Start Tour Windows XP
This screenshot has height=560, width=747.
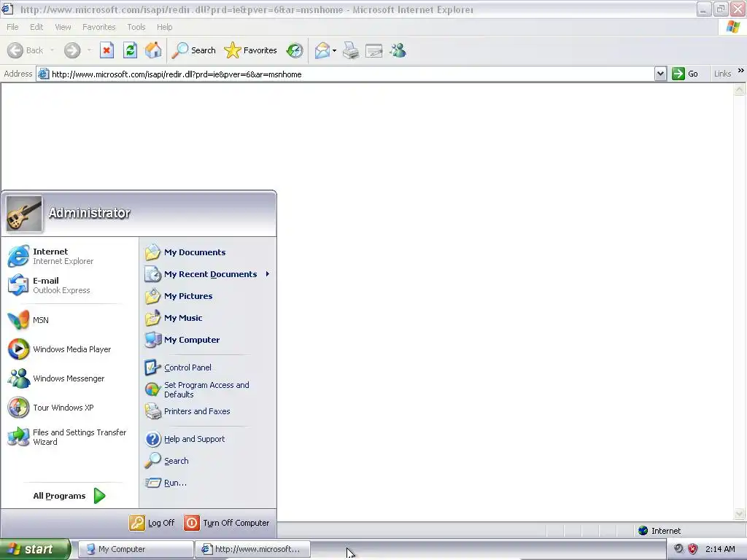(x=70, y=408)
